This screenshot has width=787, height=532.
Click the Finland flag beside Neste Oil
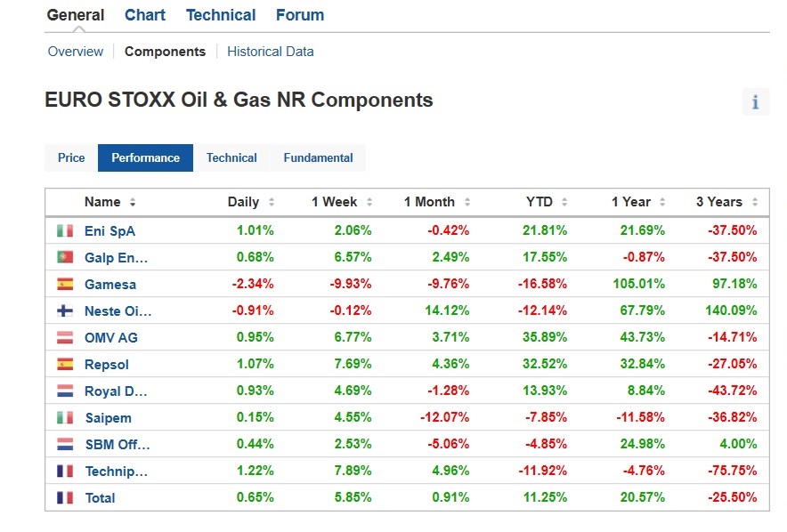65,310
